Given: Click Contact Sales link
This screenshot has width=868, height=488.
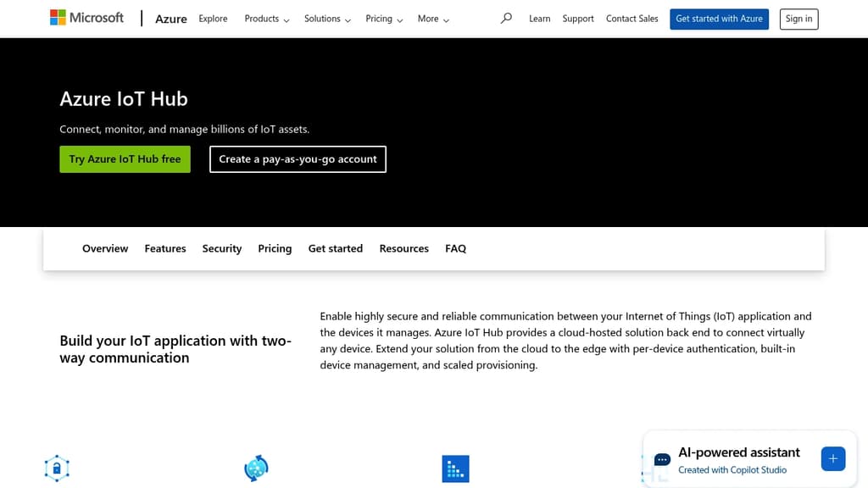Looking at the screenshot, I should coord(632,19).
